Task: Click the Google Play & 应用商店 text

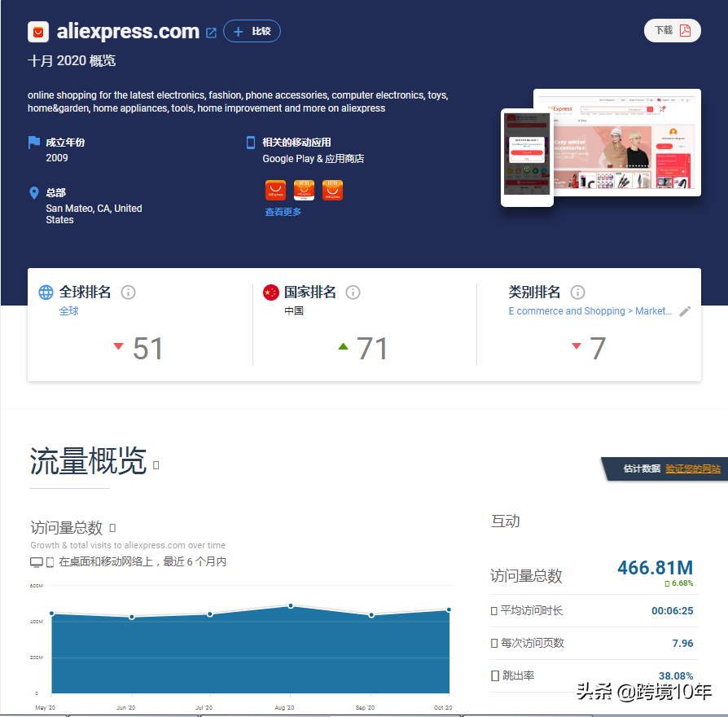Action: pos(313,158)
